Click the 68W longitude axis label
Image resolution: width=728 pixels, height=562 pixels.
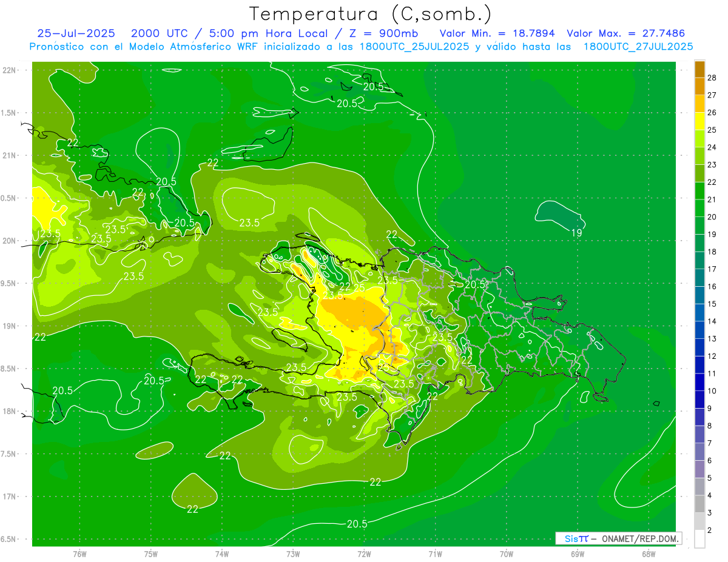point(648,554)
